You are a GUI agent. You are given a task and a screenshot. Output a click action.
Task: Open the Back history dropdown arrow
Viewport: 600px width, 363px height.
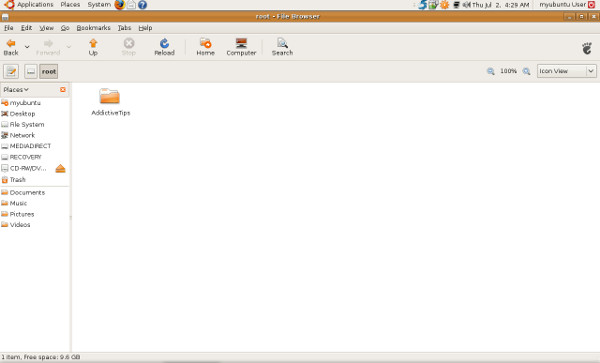[27, 47]
